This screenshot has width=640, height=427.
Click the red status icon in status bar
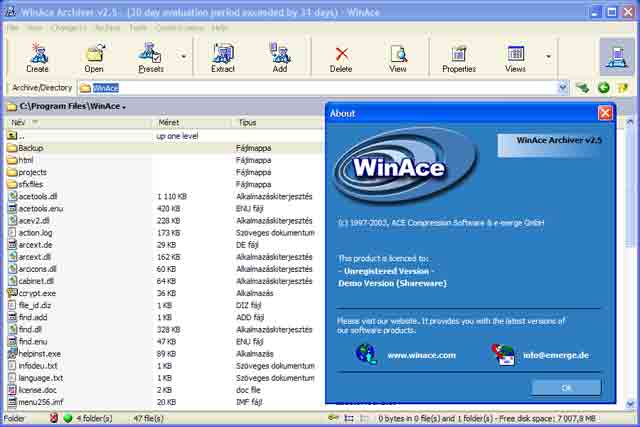tap(53, 418)
